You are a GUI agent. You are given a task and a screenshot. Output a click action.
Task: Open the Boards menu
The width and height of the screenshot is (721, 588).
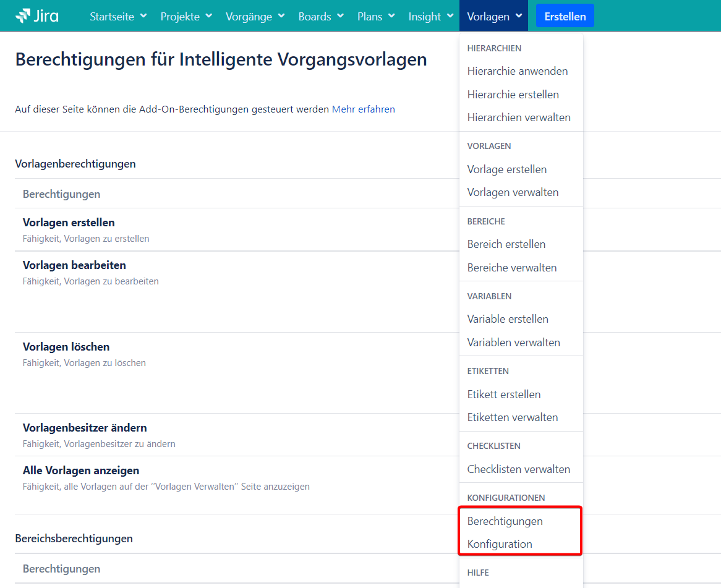(321, 17)
